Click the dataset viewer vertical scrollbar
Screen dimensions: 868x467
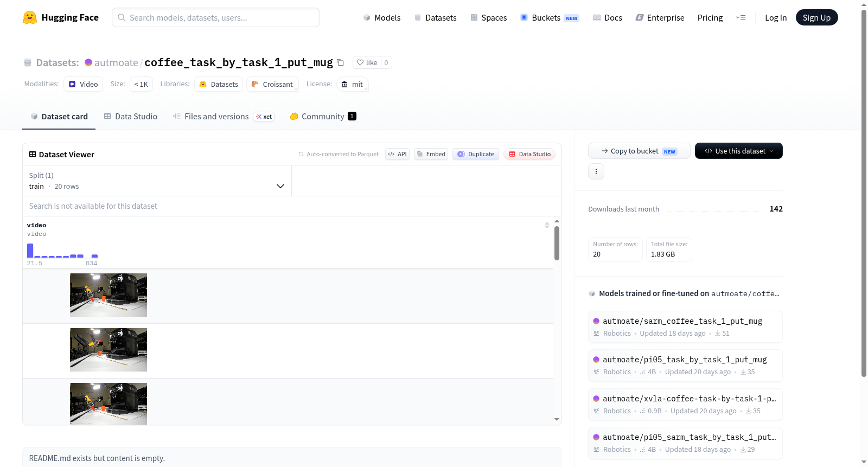tap(557, 243)
